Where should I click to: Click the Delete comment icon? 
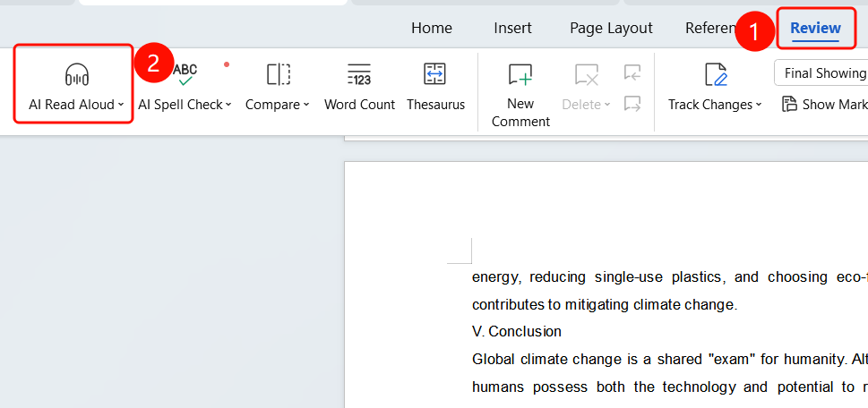586,74
